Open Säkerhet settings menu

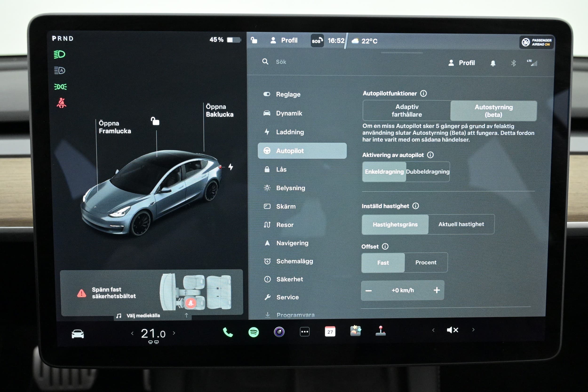(x=302, y=279)
